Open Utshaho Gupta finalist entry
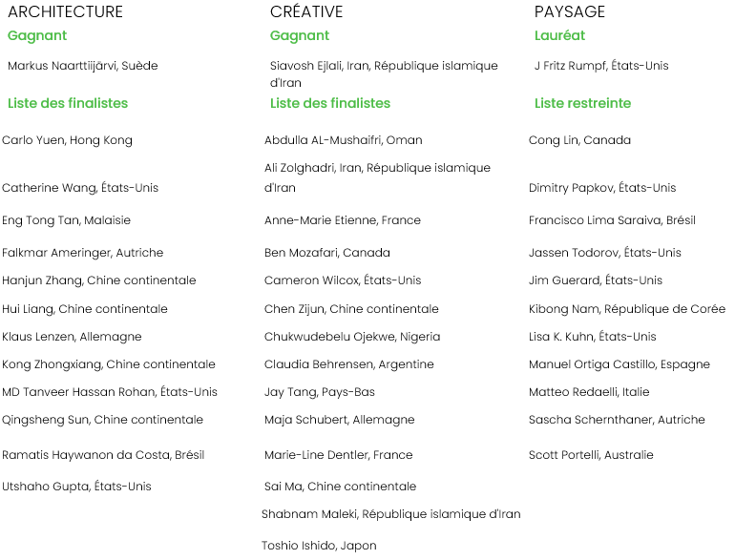The width and height of the screenshot is (735, 560). tap(76, 487)
